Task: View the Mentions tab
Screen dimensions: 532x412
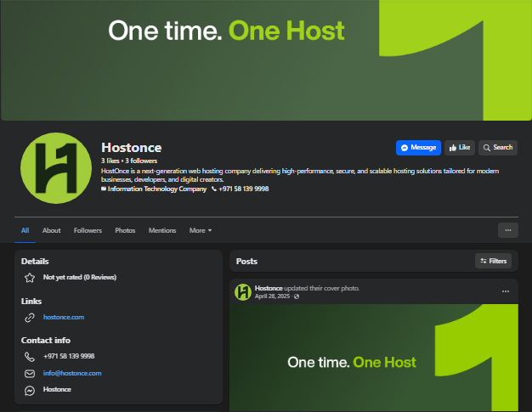Action: [x=162, y=230]
